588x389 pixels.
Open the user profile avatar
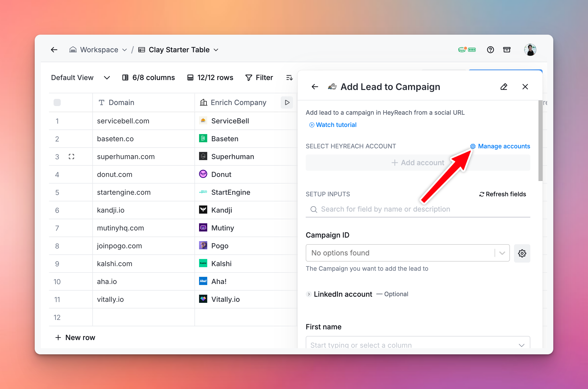(530, 50)
